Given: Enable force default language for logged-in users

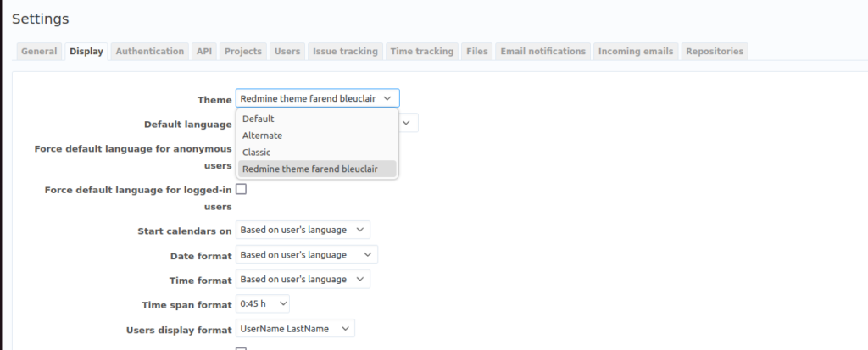Looking at the screenshot, I should click(x=241, y=190).
